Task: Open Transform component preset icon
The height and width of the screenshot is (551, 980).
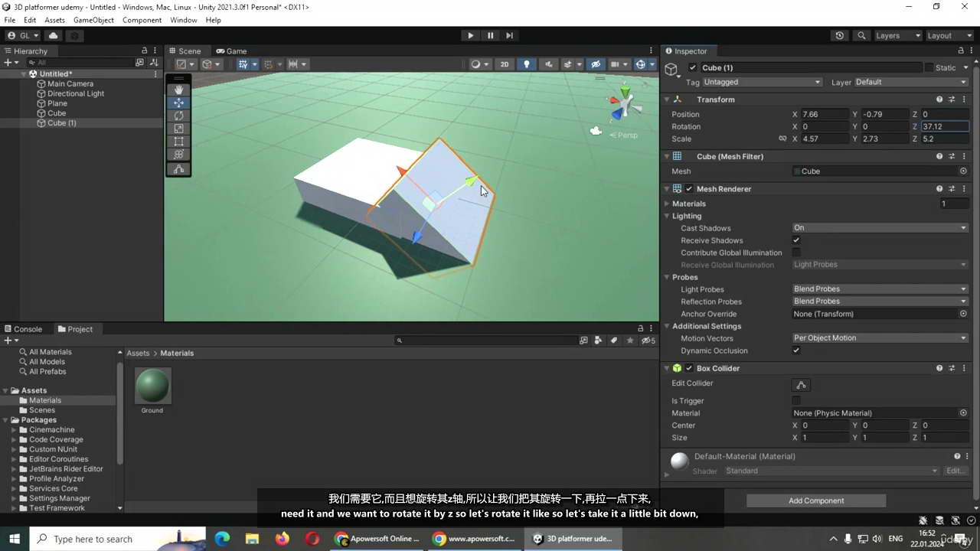Action: click(x=952, y=99)
